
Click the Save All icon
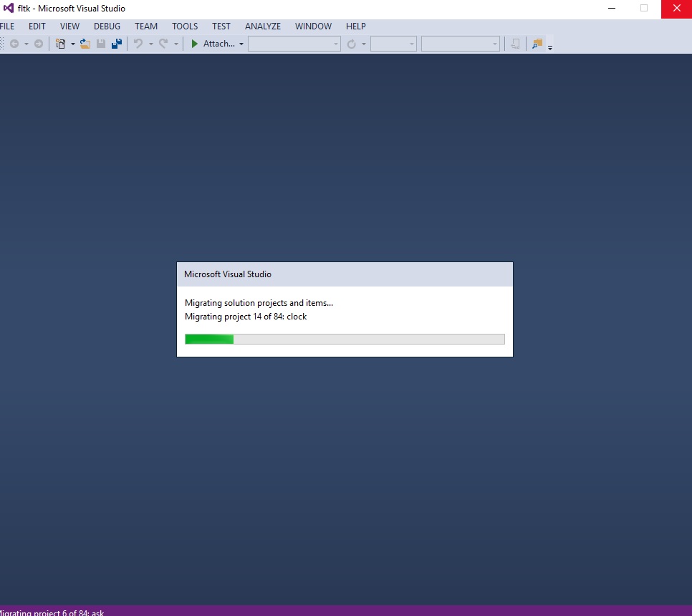pos(117,44)
